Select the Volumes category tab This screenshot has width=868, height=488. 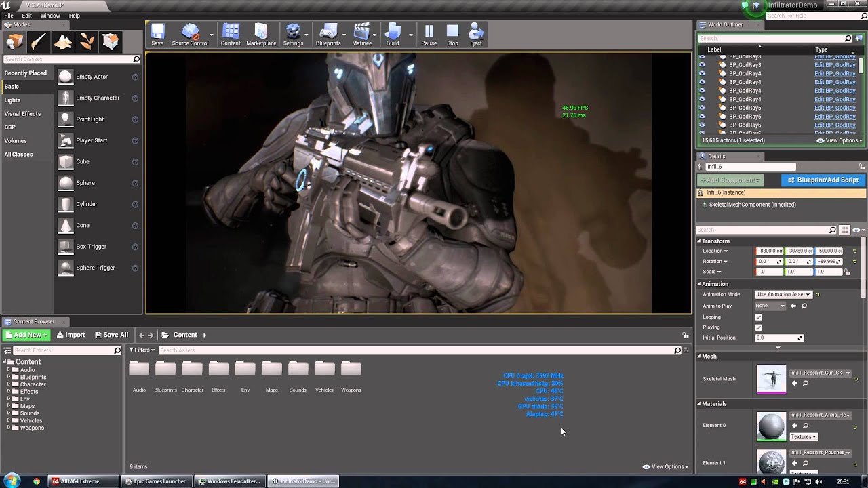(x=16, y=141)
